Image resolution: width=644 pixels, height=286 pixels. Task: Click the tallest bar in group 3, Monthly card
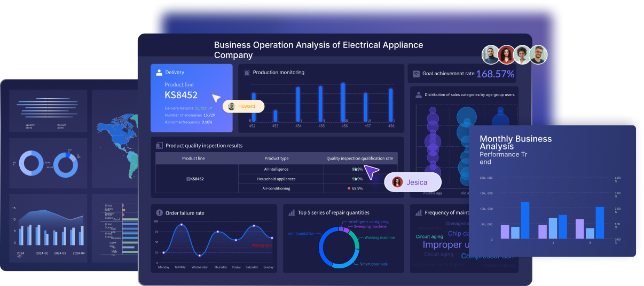pyautogui.click(x=600, y=223)
